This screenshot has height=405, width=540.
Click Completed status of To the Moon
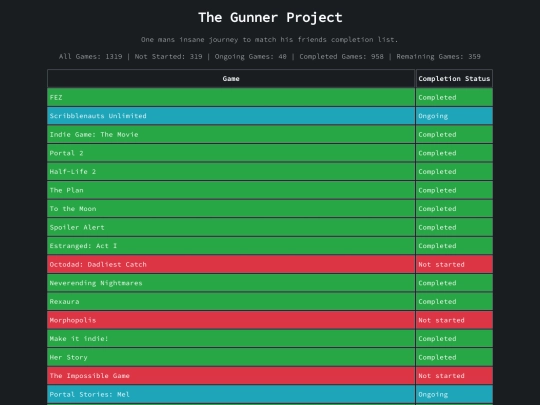tap(454, 209)
